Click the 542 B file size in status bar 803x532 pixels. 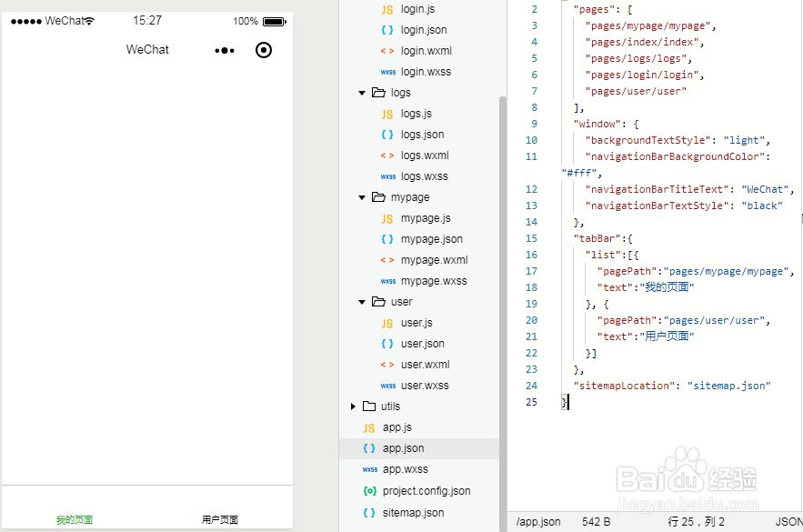pos(596,522)
